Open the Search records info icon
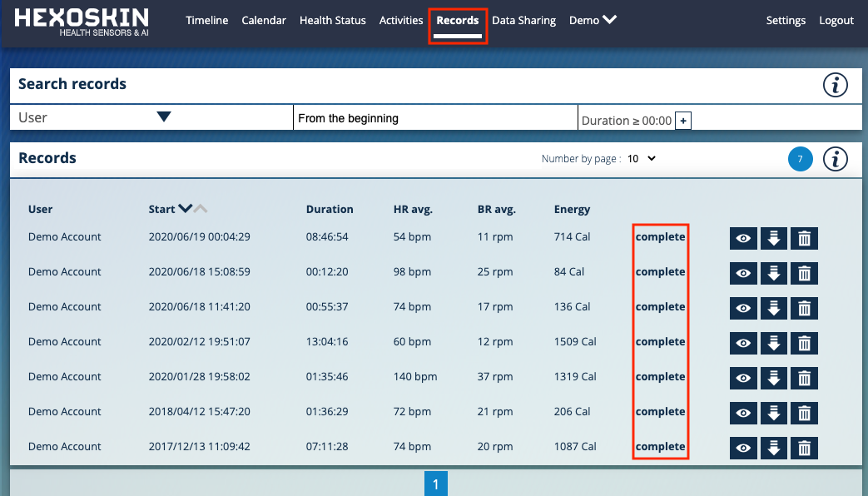Viewport: 868px width, 496px height. pyautogui.click(x=836, y=85)
